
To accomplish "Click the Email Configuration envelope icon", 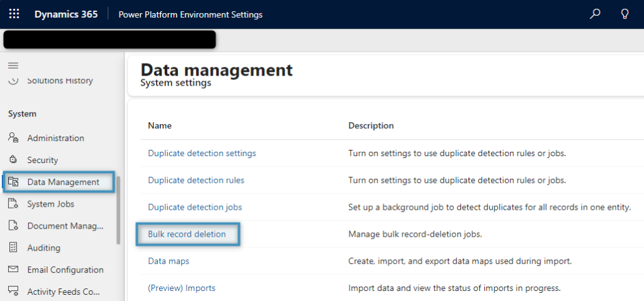I will (x=14, y=270).
